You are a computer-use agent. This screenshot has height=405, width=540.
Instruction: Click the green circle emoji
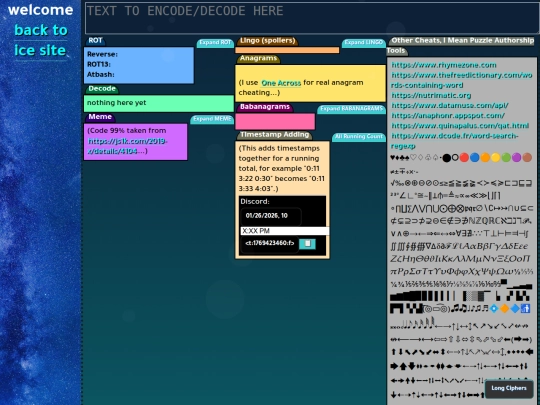506,157
